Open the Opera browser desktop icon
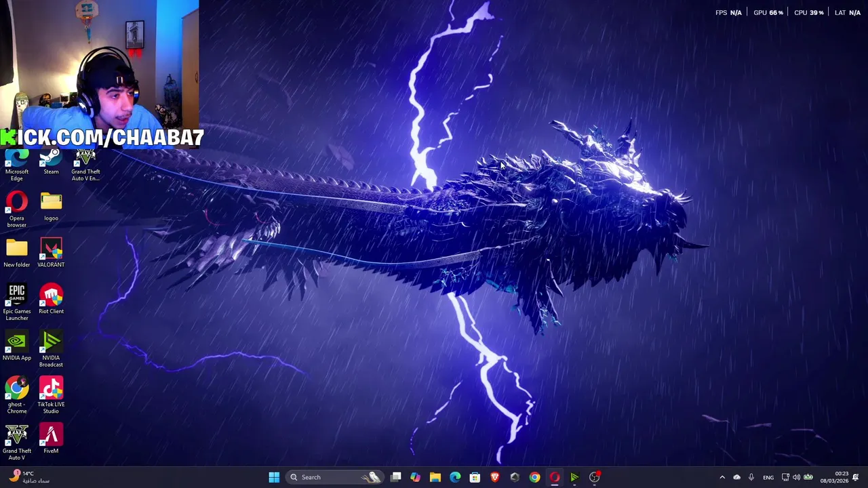This screenshot has width=868, height=488. tap(17, 209)
